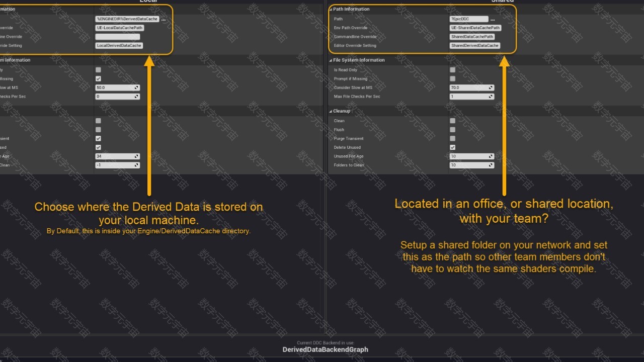Click the Shared 'Env Path Override' label
This screenshot has height=362, width=644.
(351, 28)
